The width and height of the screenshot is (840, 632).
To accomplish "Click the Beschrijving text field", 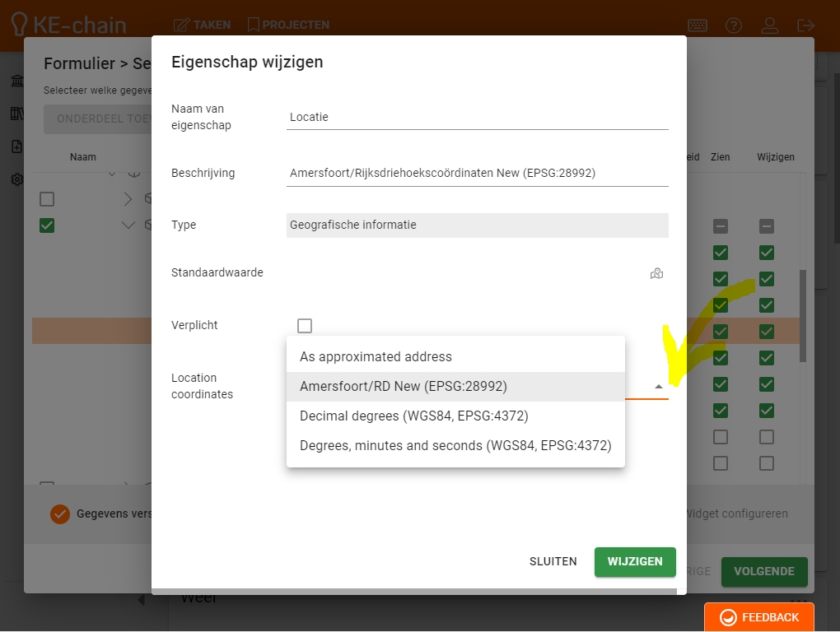I will [477, 173].
